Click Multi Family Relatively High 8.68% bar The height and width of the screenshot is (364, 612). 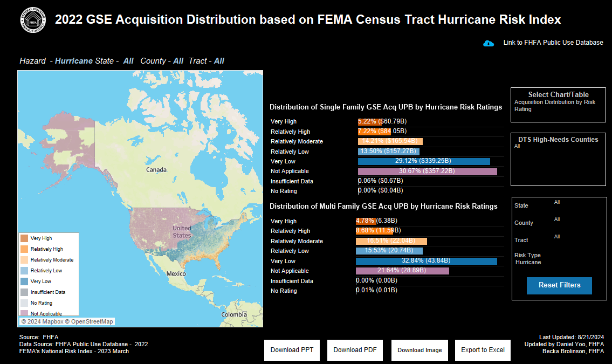tap(374, 231)
